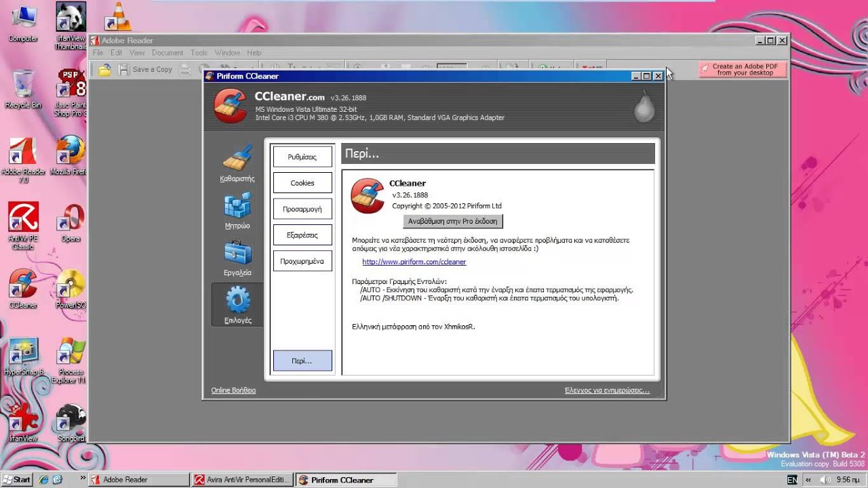Viewport: 868px width, 488px height.
Task: Open the Cookies options tab
Action: pyautogui.click(x=302, y=183)
